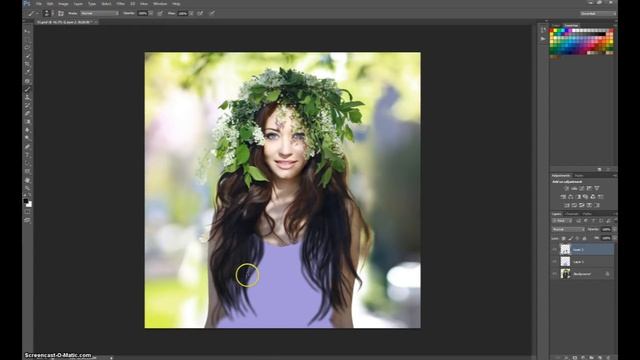Open the Tool Preset picker for brush
The height and width of the screenshot is (360, 640).
(32, 13)
